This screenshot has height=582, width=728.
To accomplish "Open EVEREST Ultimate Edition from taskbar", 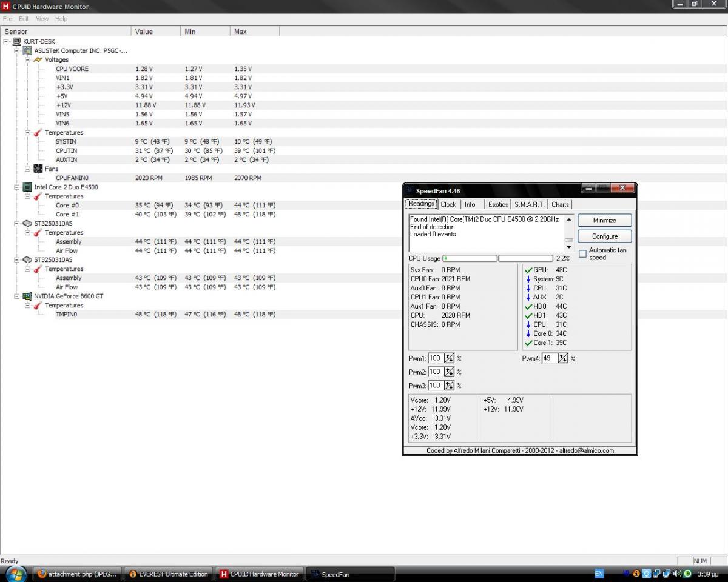I will [x=169, y=574].
